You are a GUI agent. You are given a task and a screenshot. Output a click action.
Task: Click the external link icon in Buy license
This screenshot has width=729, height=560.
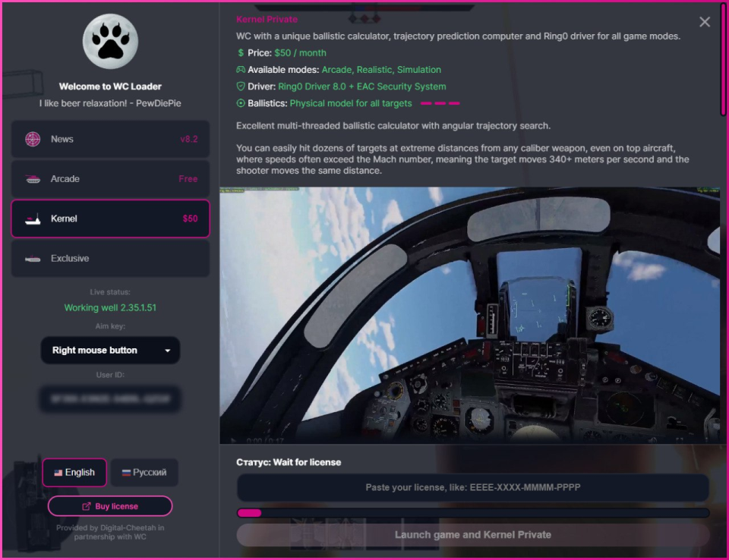pyautogui.click(x=87, y=507)
